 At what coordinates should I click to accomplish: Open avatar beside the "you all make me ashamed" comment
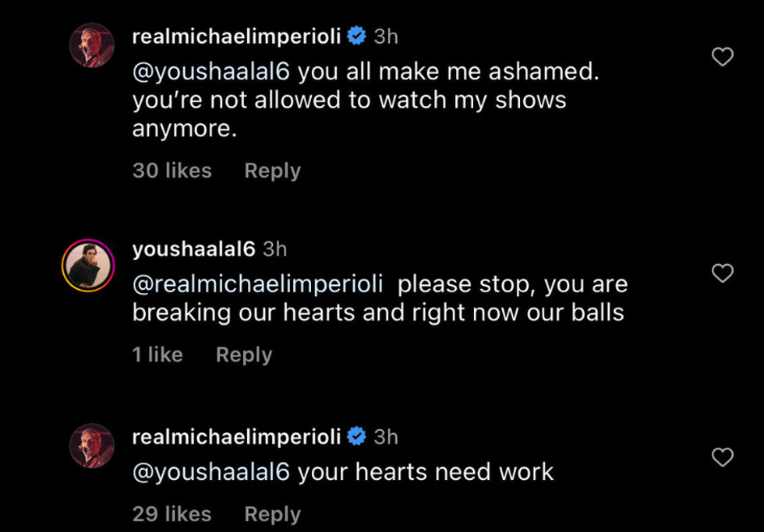coord(92,45)
